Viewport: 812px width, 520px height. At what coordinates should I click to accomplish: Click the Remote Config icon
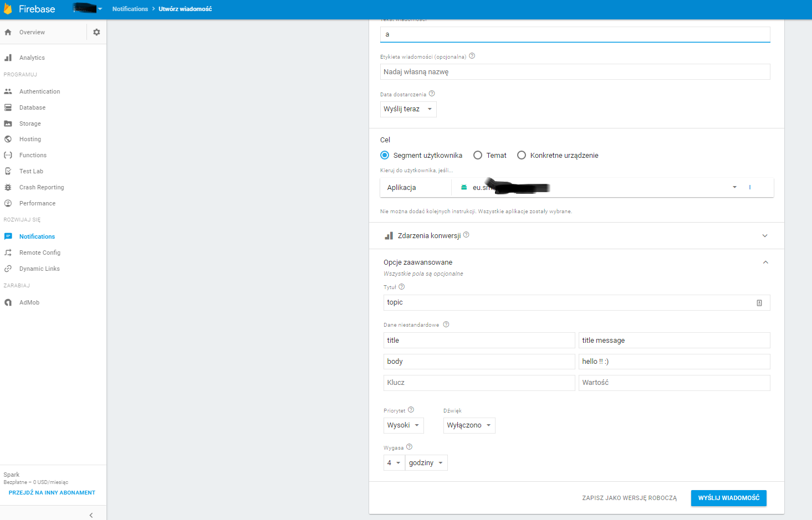click(8, 253)
